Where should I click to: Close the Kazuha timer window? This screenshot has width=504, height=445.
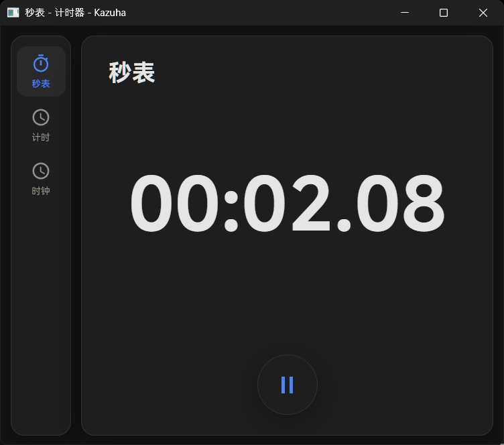pyautogui.click(x=483, y=13)
